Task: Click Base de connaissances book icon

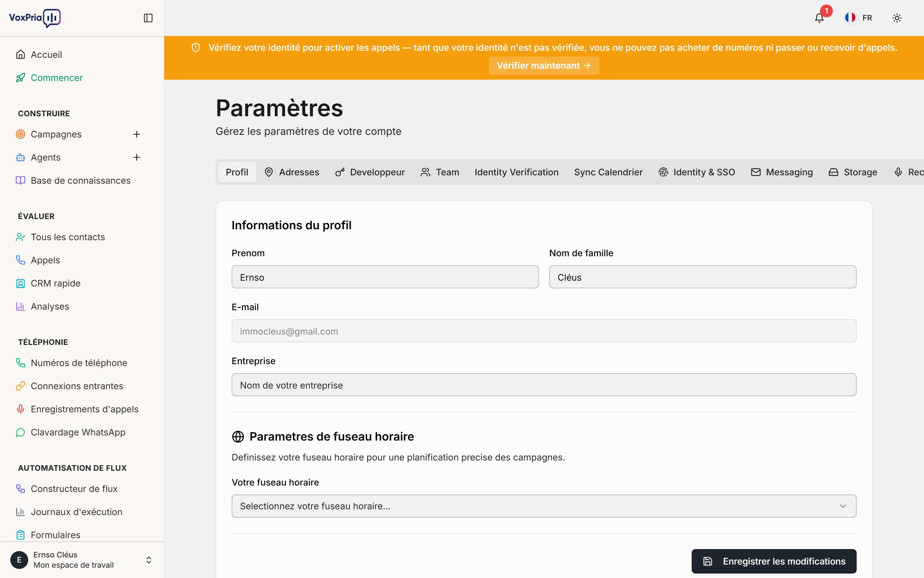Action: click(21, 180)
